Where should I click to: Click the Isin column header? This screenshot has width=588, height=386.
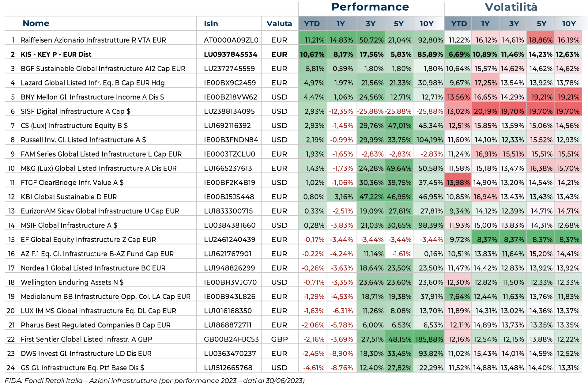[211, 24]
